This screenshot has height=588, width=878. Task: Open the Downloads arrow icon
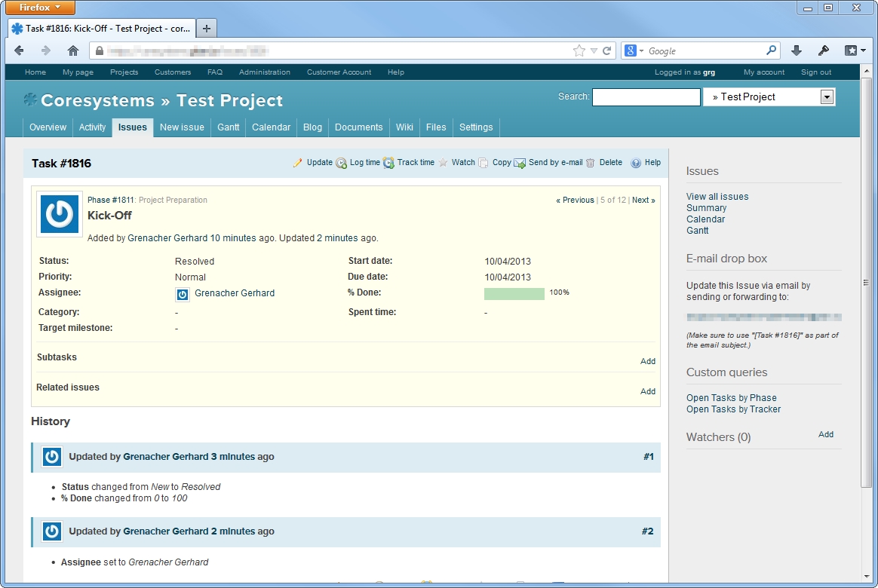tap(797, 51)
